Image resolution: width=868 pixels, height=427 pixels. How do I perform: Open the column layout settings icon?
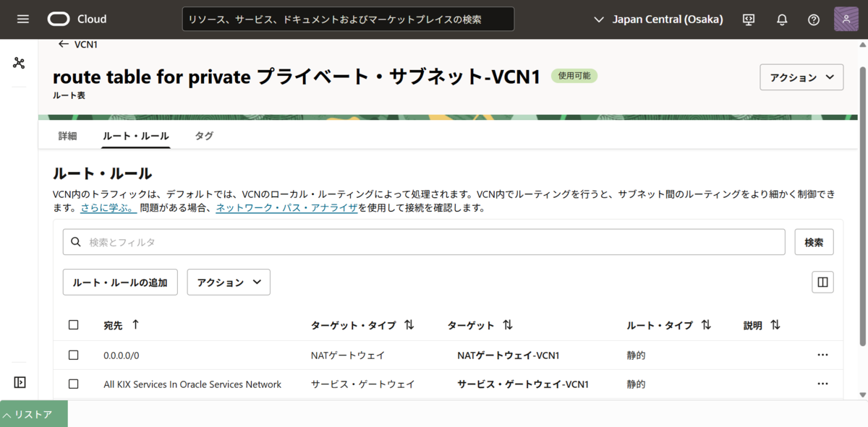pyautogui.click(x=822, y=282)
